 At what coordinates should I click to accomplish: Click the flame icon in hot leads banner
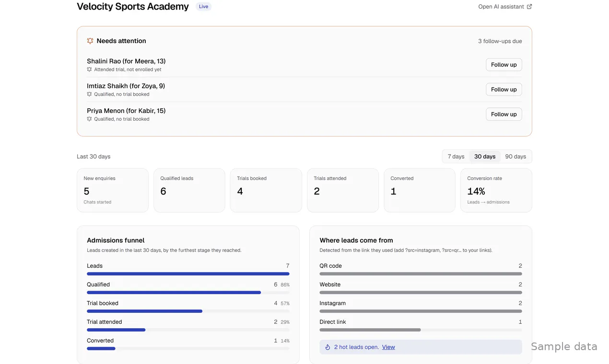(328, 347)
